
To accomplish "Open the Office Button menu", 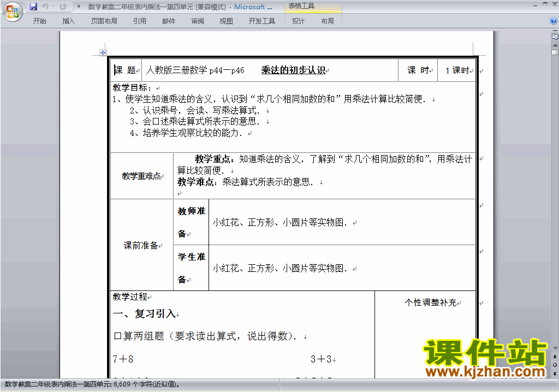I will (13, 12).
